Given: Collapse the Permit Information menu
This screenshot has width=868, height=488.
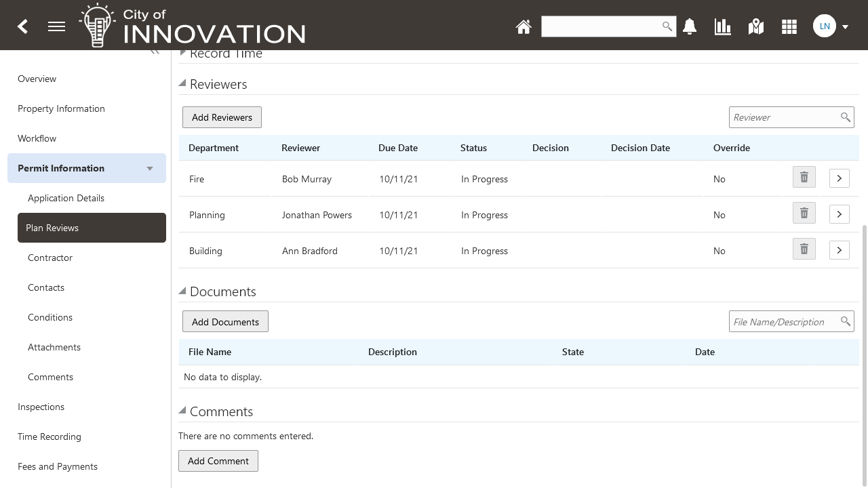Looking at the screenshot, I should [150, 169].
